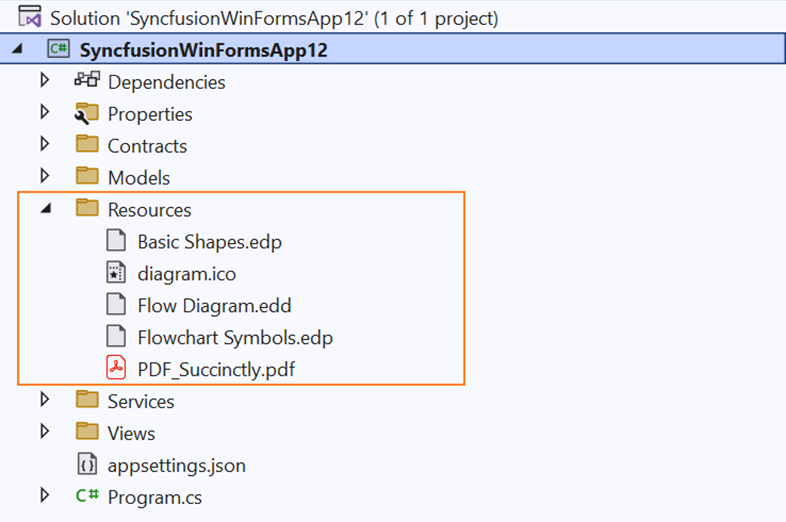
Task: Collapse the SyncfusionWinFormsApp12 project node
Action: click(x=18, y=49)
